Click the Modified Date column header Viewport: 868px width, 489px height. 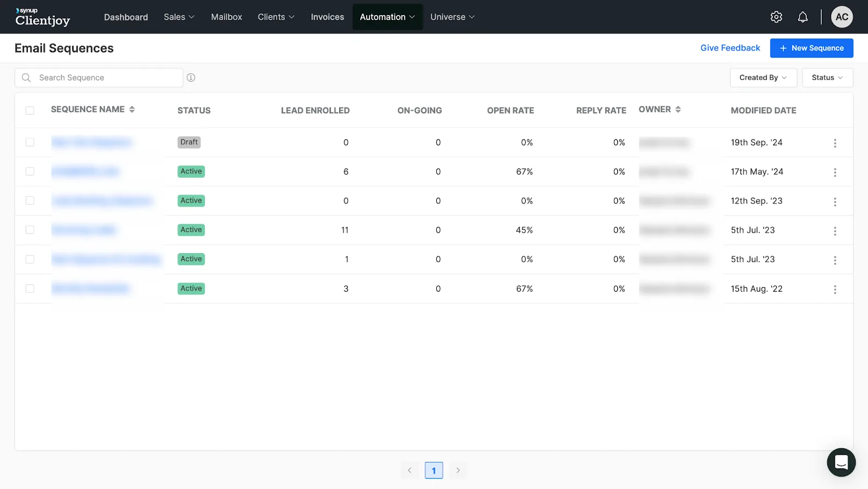click(763, 111)
